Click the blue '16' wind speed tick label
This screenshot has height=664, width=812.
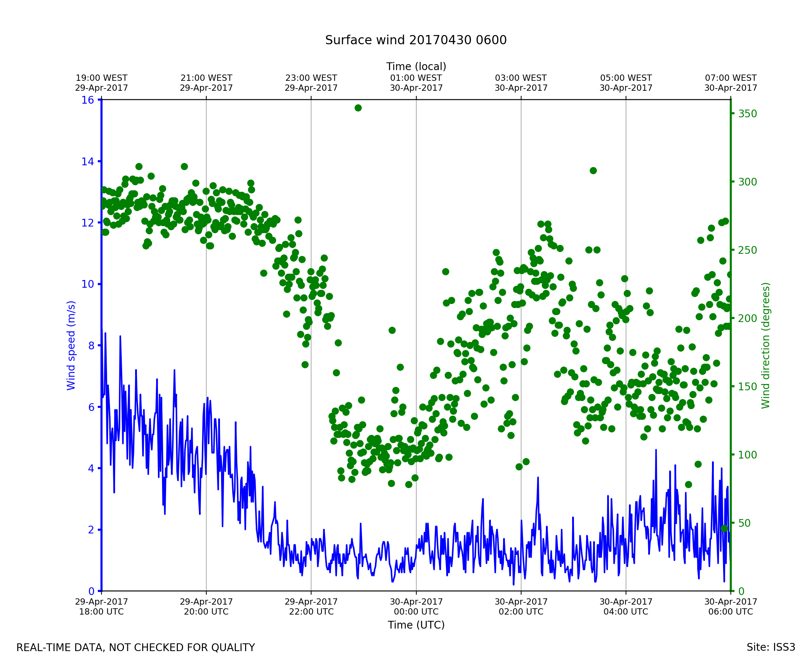pos(87,100)
